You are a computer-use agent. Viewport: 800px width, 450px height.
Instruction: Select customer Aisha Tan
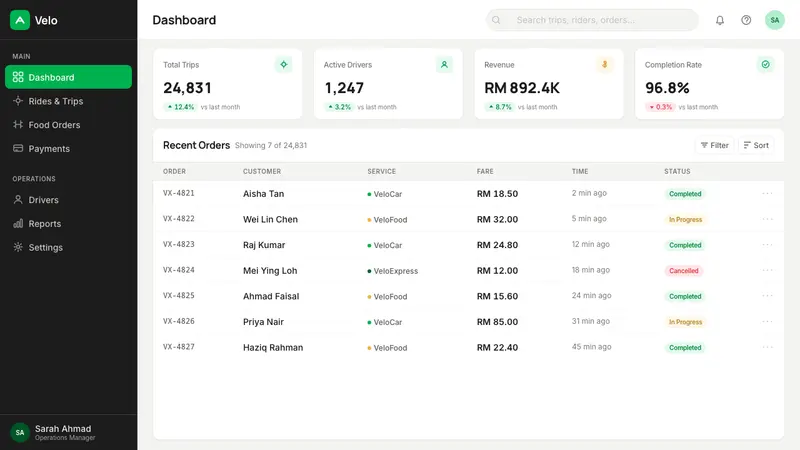263,194
